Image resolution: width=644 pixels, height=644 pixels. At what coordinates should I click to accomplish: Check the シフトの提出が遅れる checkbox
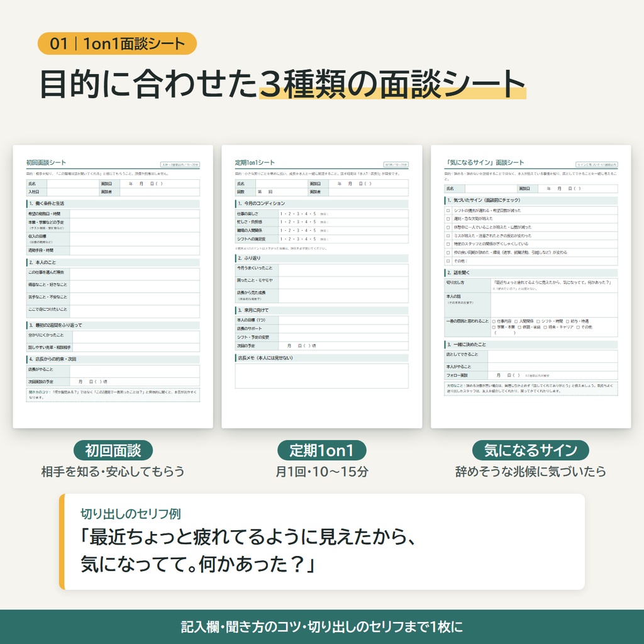pos(448,210)
